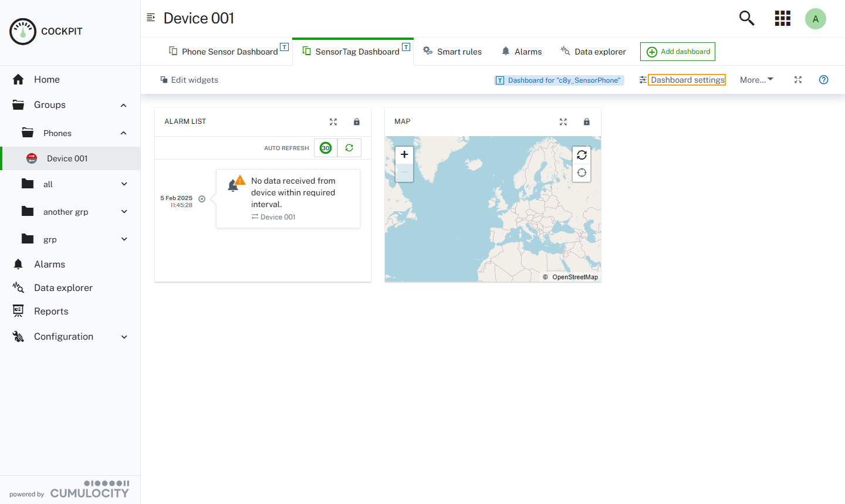Open the application switcher grid

[x=782, y=18]
